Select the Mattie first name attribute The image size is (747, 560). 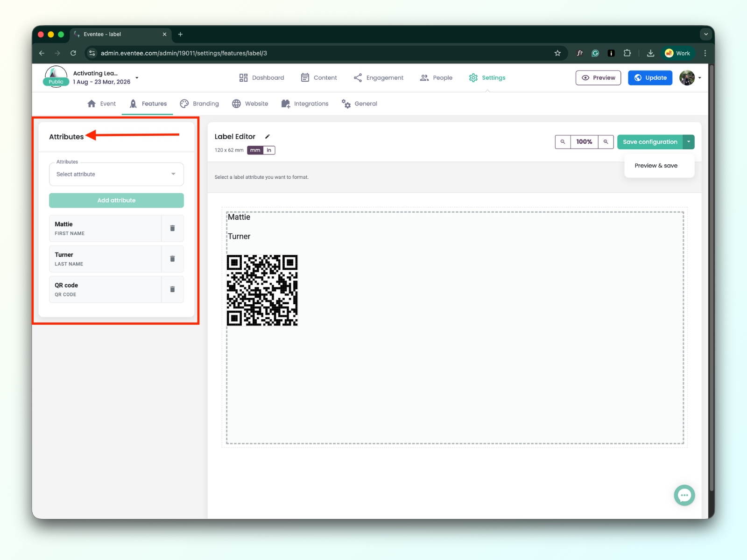[x=105, y=228]
